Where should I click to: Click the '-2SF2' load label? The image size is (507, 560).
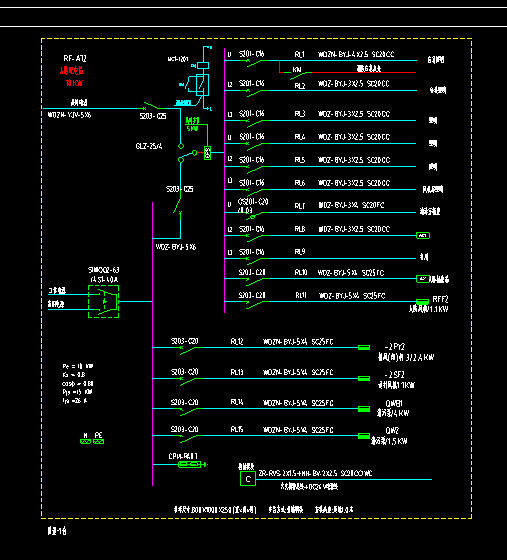(395, 375)
